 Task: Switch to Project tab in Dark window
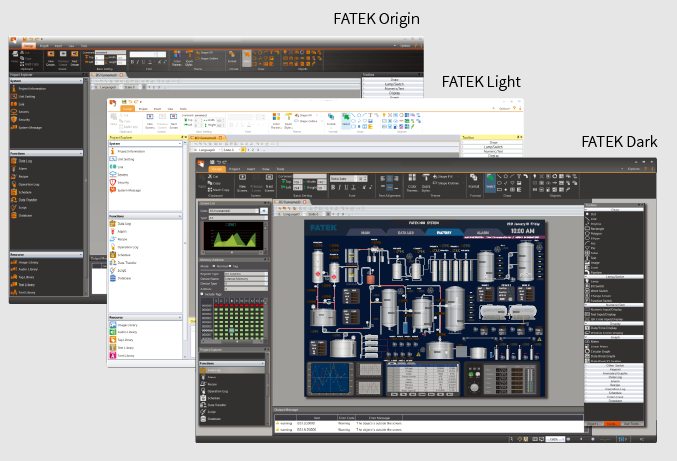click(x=234, y=169)
